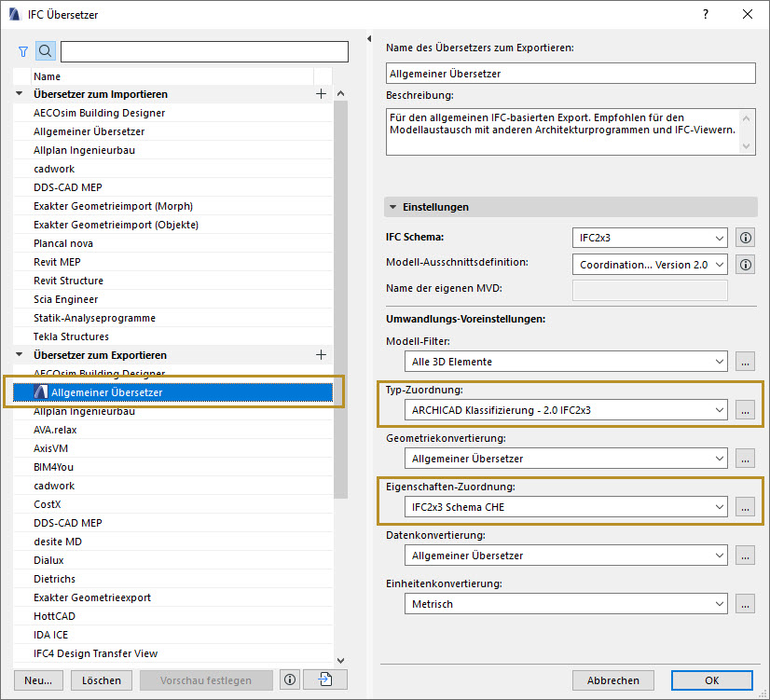This screenshot has width=770, height=700.
Task: Collapse the left panel with the arrow handle
Action: click(x=369, y=38)
